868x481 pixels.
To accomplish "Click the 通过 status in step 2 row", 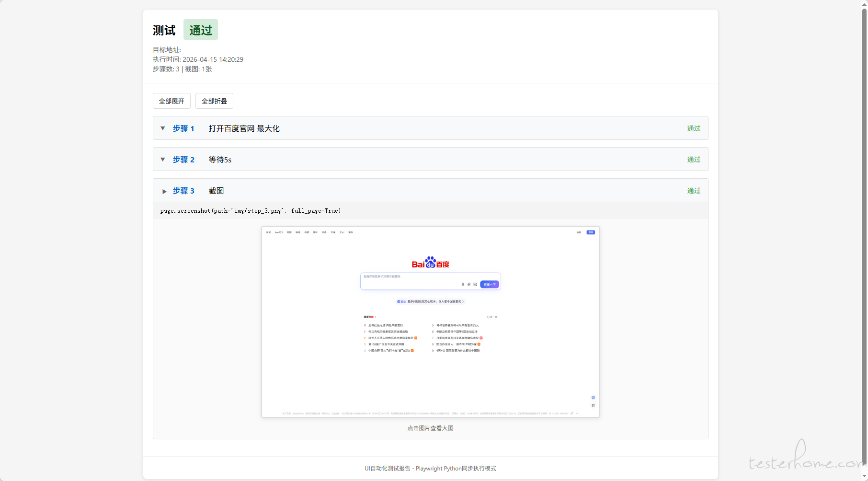I will click(x=693, y=160).
